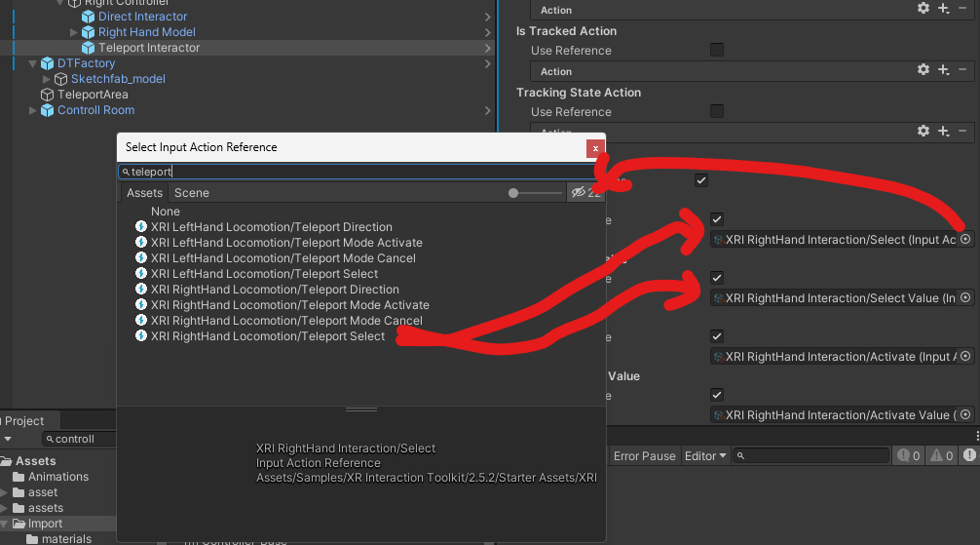Open object picker for Interaction/Activate field

pos(965,357)
